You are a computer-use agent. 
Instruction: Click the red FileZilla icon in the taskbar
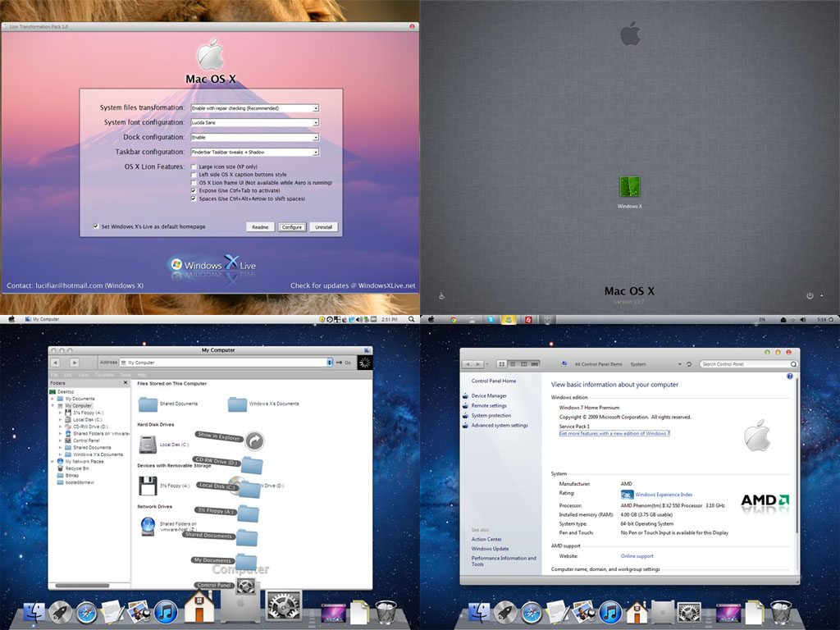coord(529,318)
